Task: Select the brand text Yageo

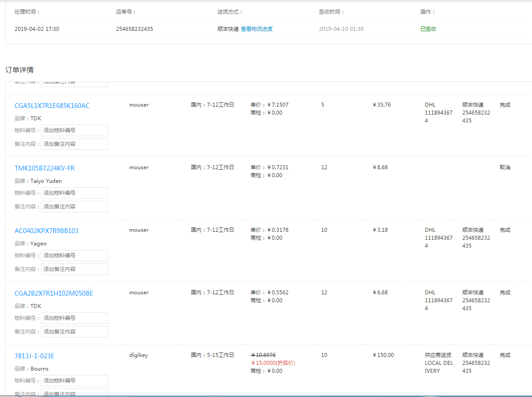Action: [38, 244]
